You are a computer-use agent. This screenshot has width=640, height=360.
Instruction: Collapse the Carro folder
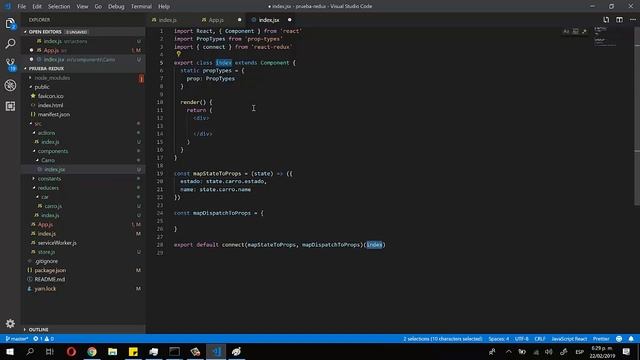pyautogui.click(x=48, y=160)
